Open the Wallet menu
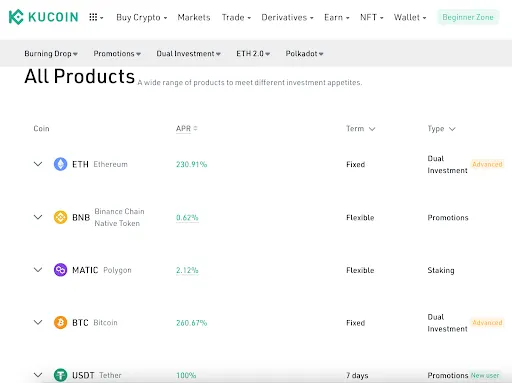Screen dimensions: 512x383 pyautogui.click(x=410, y=17)
